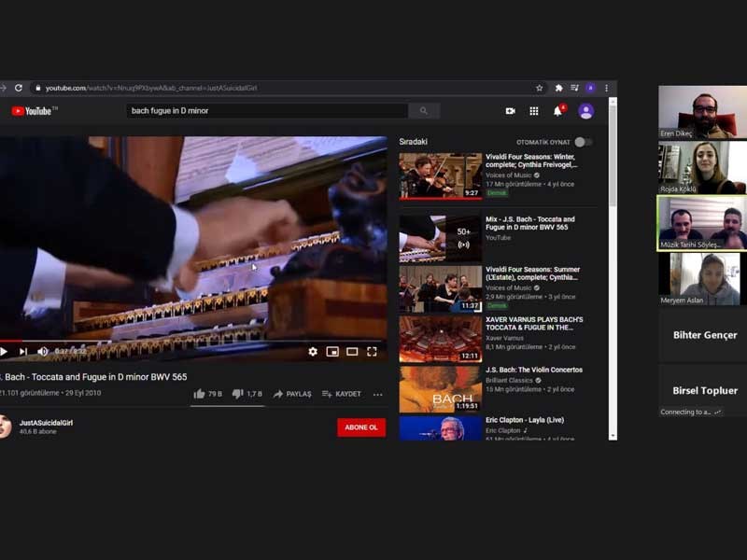Select the Birsel Topluer participant tile

703,391
